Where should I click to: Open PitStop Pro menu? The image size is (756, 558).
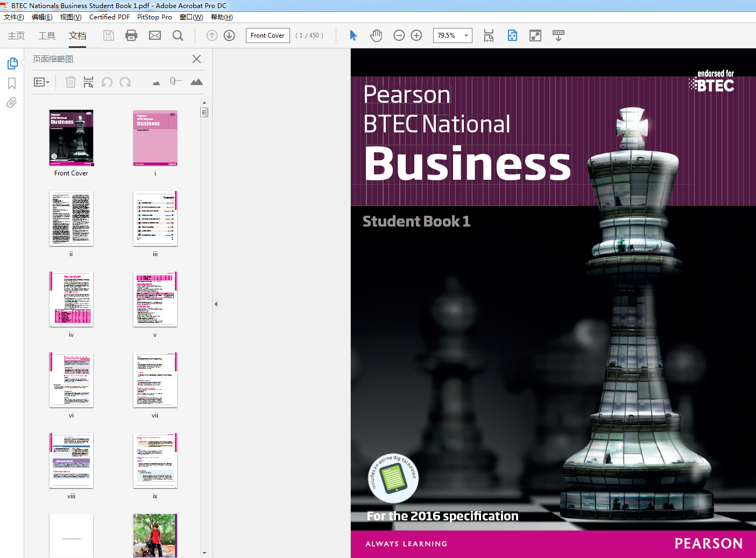(x=154, y=17)
